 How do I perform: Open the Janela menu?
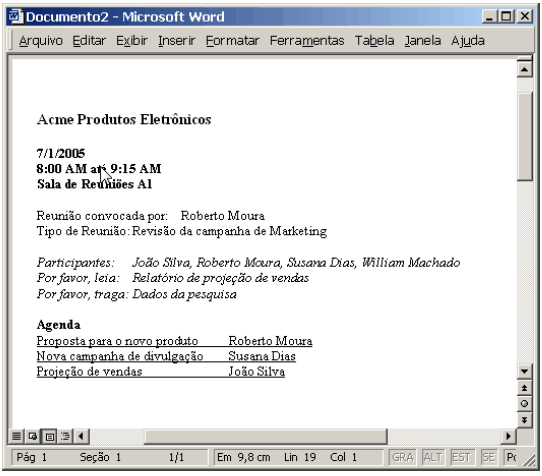pos(423,41)
